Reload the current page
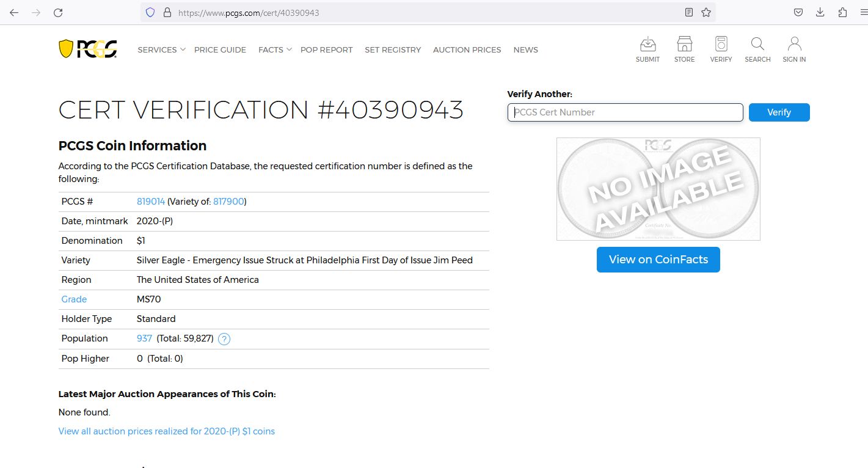This screenshot has width=868, height=468. (x=58, y=12)
